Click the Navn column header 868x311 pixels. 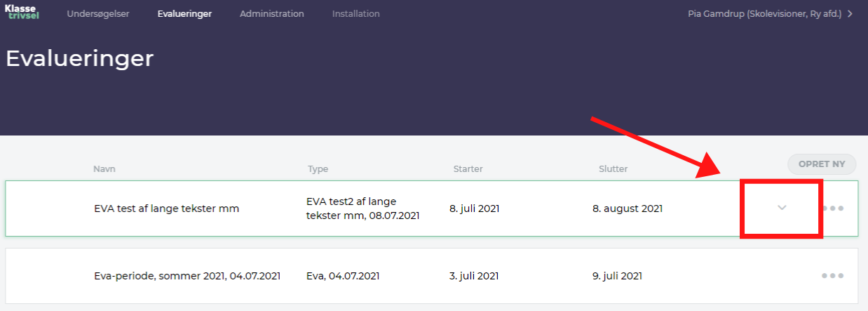pyautogui.click(x=104, y=169)
